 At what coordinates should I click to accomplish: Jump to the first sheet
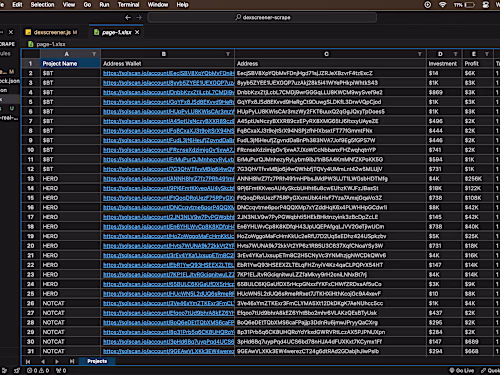click(28, 361)
